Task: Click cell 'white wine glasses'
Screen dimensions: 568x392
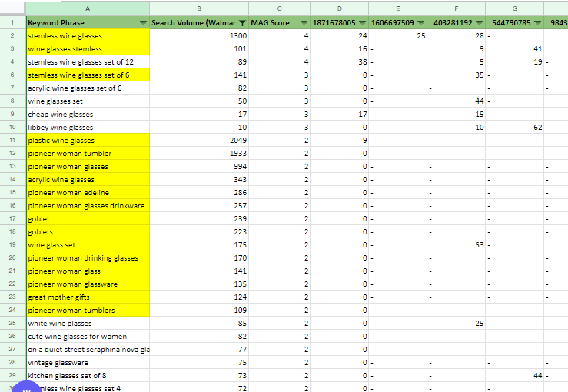Action: tap(88, 323)
